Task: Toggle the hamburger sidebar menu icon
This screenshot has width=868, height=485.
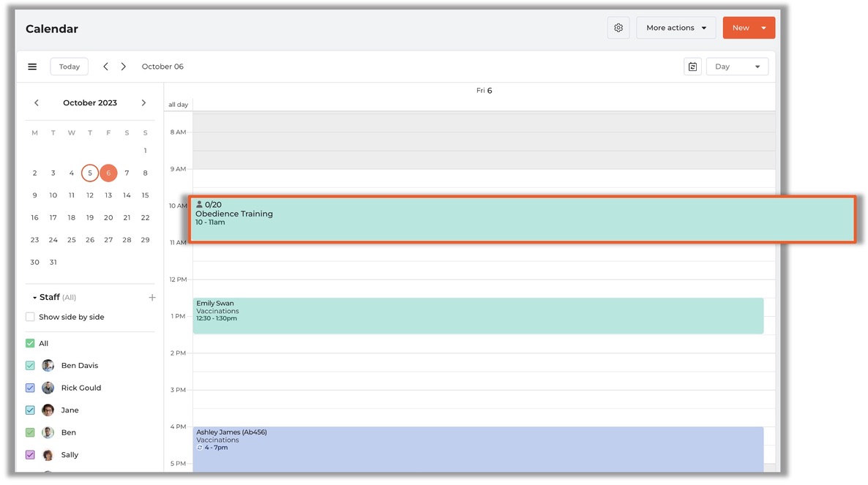Action: click(x=33, y=67)
